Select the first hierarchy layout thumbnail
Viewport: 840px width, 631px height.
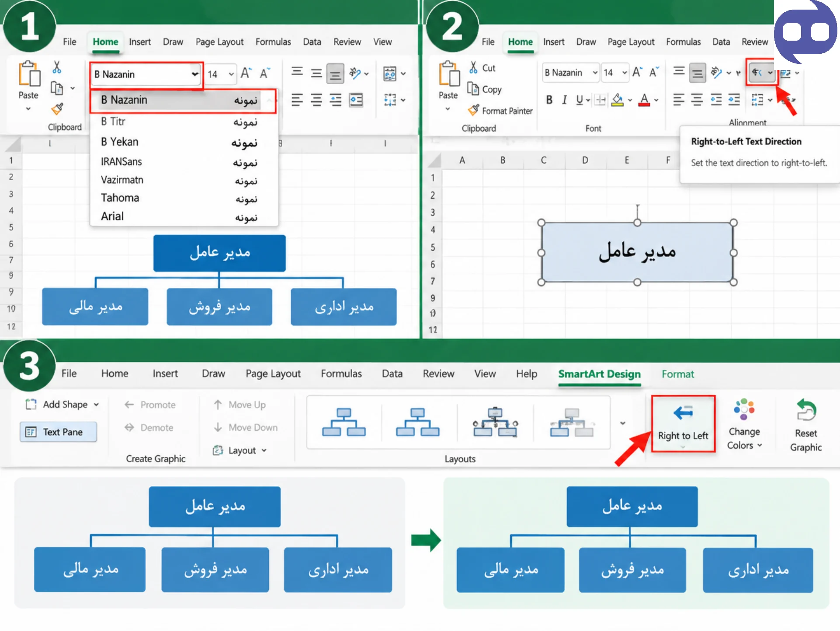[x=344, y=422]
